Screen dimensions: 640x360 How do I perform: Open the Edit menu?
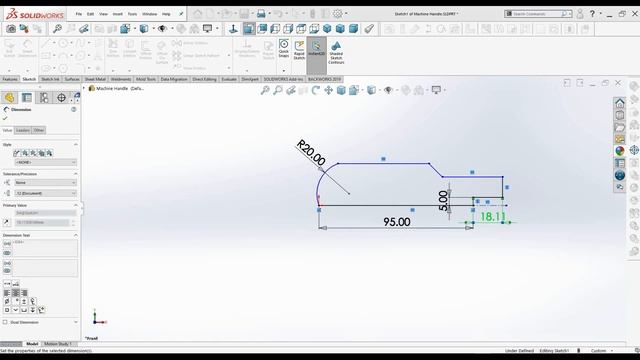click(x=90, y=14)
